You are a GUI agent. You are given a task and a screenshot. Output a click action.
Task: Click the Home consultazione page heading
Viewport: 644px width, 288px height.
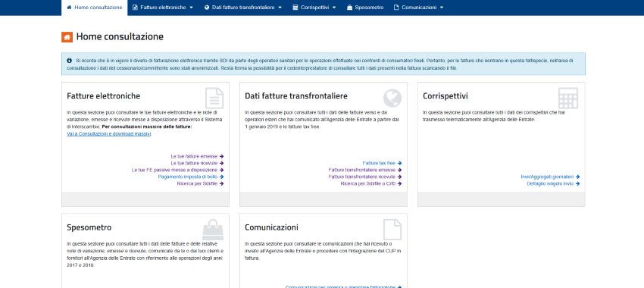point(120,36)
